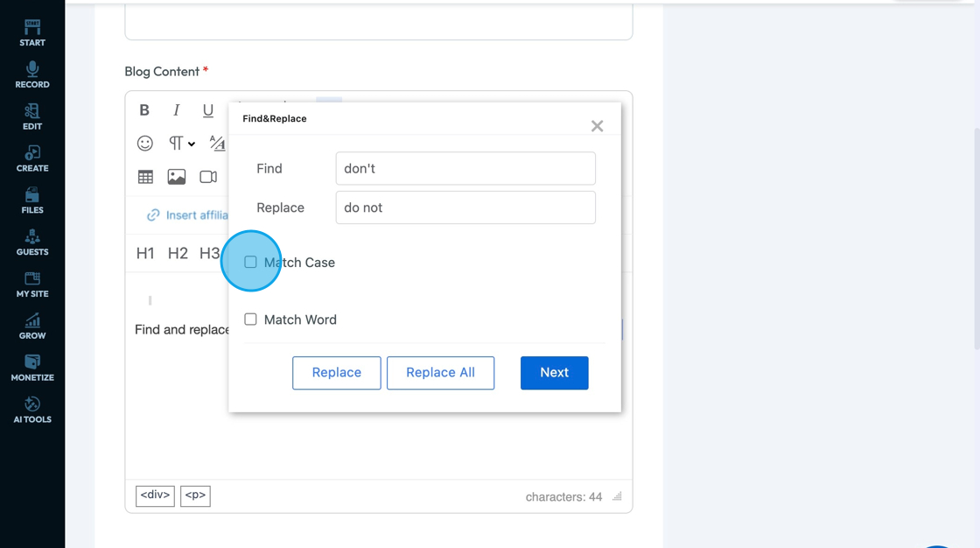This screenshot has width=980, height=548.
Task: Focus the Replace text input
Action: click(x=465, y=208)
